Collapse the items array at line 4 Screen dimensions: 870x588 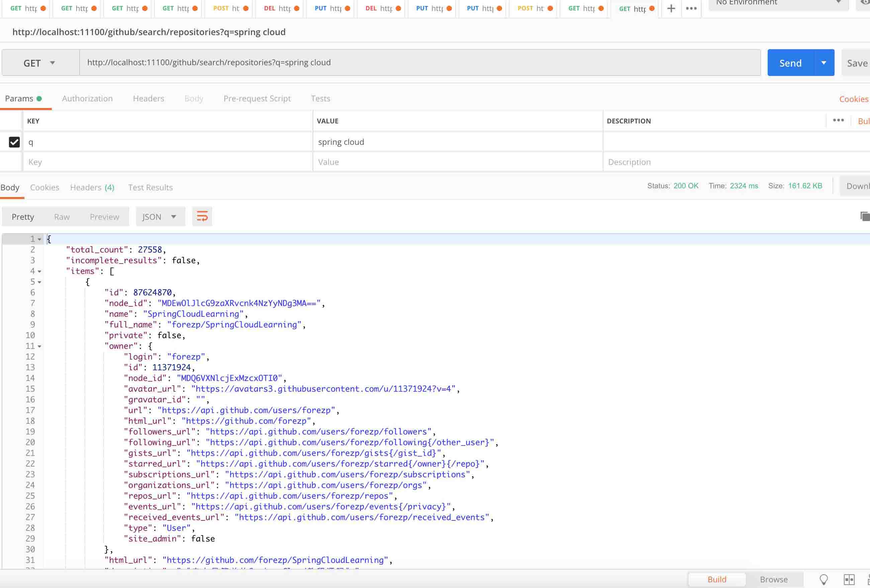[39, 271]
